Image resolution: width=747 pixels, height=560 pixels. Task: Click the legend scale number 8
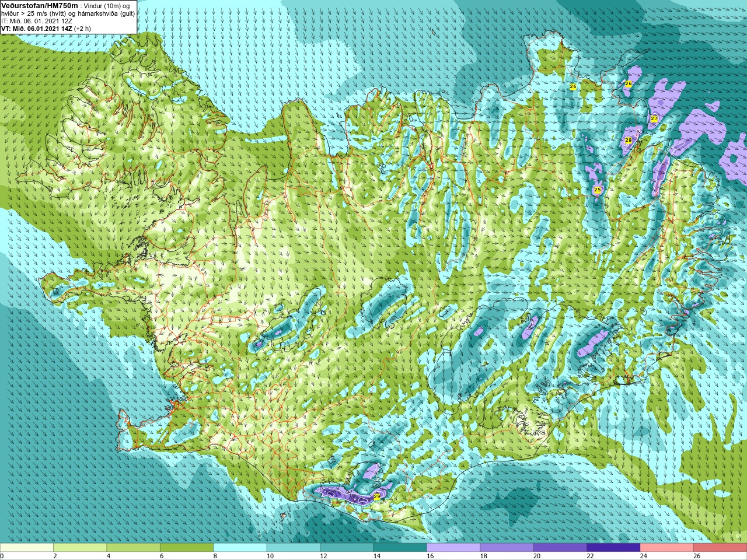coord(215,556)
